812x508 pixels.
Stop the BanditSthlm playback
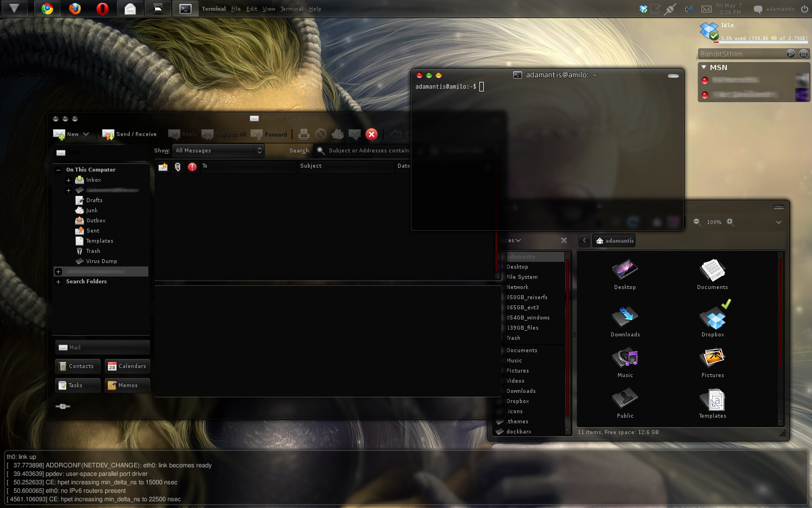[x=804, y=54]
